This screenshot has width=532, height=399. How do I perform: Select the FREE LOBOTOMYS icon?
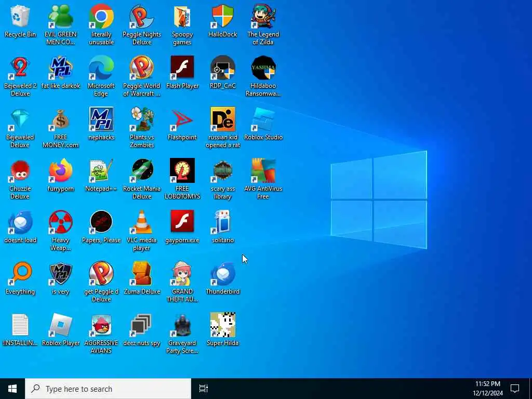click(x=182, y=170)
